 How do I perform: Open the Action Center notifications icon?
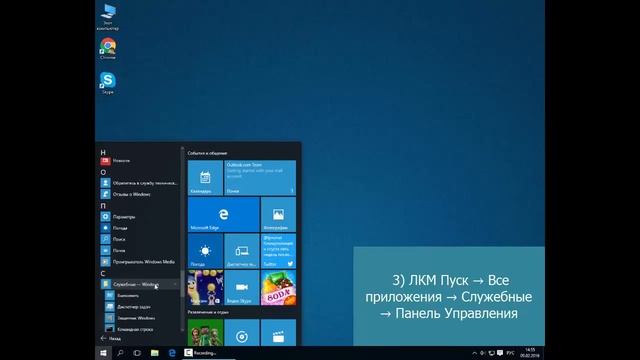click(500, 353)
